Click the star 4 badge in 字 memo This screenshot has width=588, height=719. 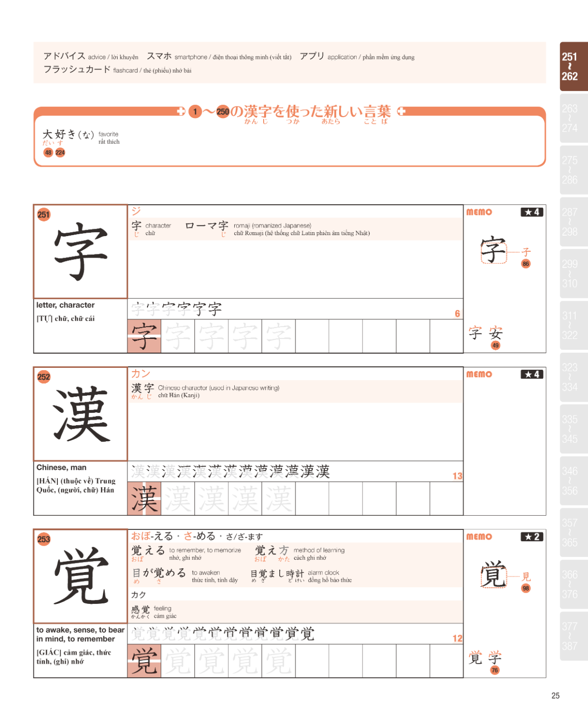532,212
